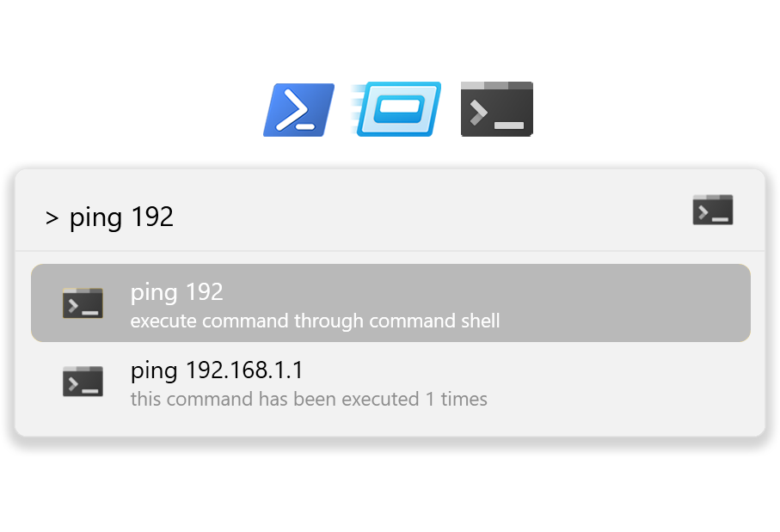The height and width of the screenshot is (532, 780).
Task: Click "this command has been executed 1 times"
Action: [309, 399]
